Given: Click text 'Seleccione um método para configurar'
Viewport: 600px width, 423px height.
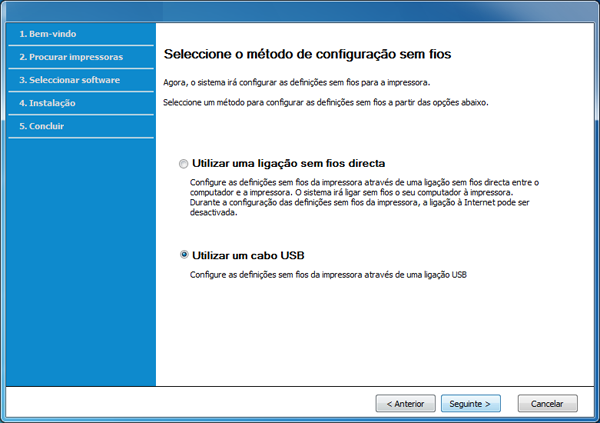Looking at the screenshot, I should (x=326, y=103).
